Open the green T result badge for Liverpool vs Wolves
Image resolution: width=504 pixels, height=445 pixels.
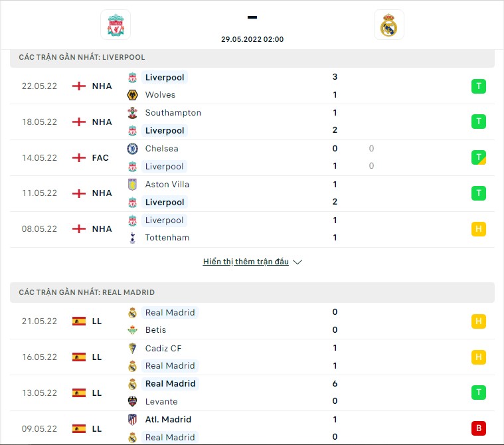479,86
